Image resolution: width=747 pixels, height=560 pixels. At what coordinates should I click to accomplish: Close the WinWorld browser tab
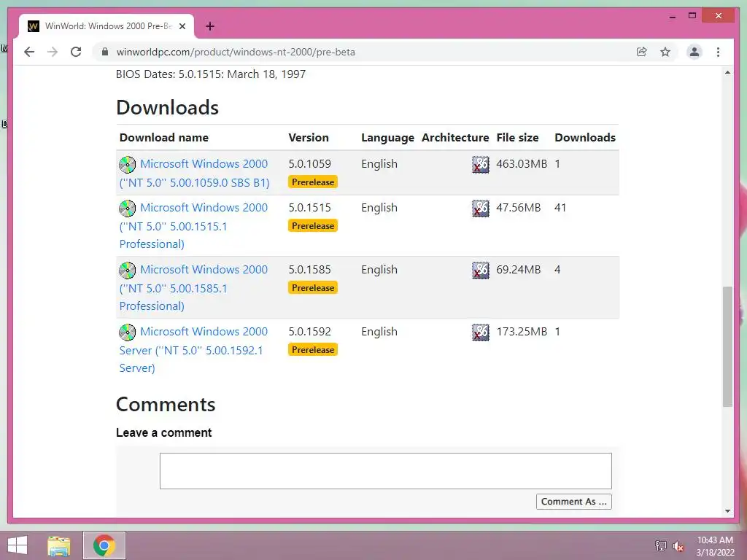[182, 26]
